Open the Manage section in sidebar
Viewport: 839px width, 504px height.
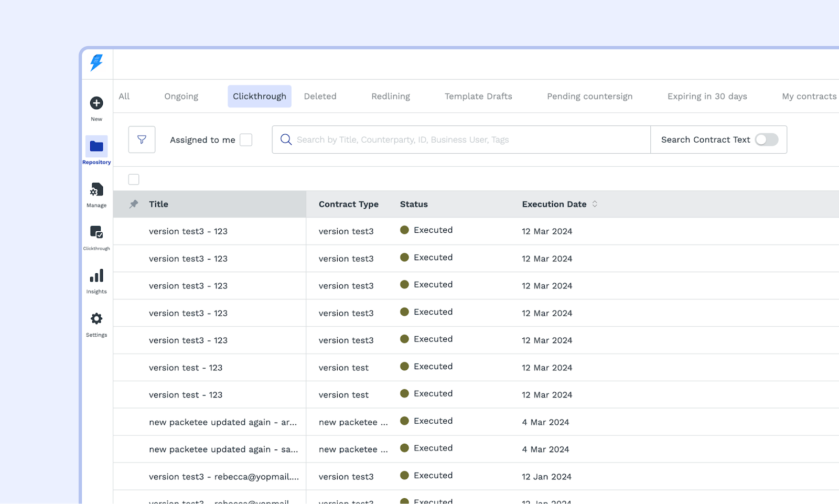(x=96, y=190)
